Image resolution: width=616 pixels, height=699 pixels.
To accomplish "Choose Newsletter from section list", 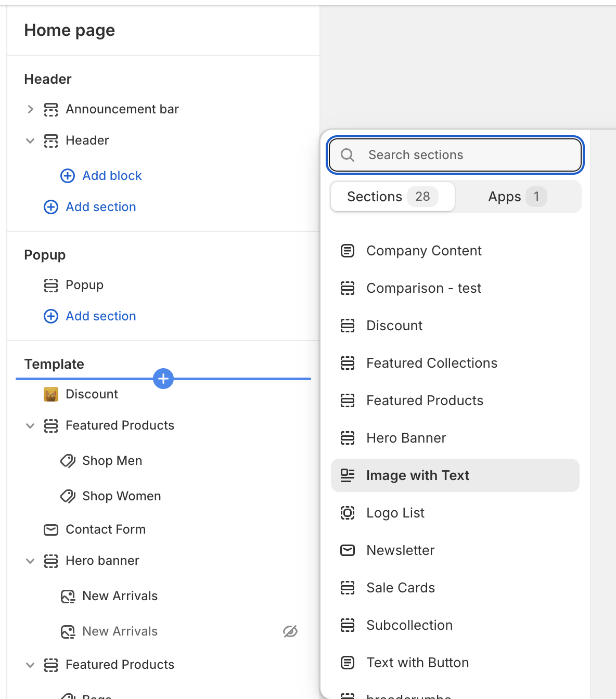I will click(x=455, y=550).
